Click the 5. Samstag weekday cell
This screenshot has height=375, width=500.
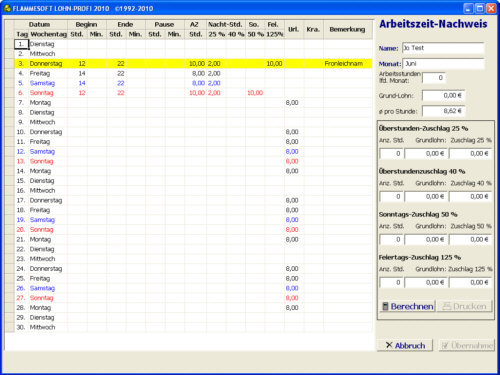[x=48, y=83]
